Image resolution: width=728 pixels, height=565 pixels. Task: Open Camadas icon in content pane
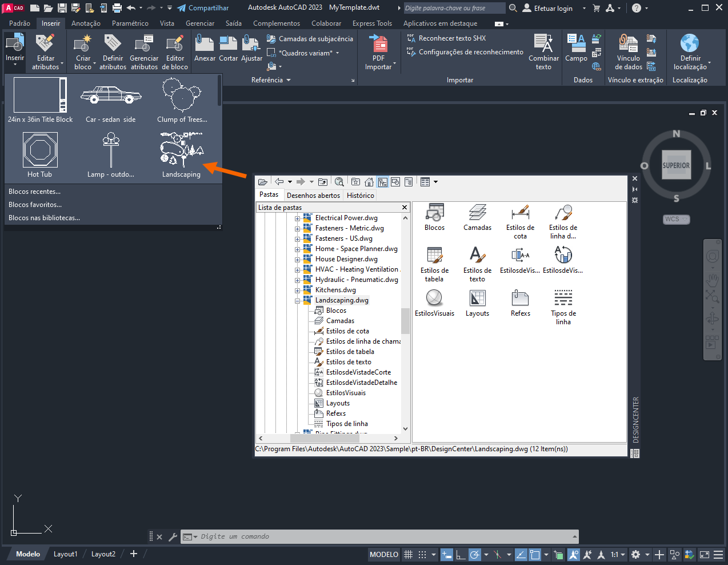coord(477,218)
